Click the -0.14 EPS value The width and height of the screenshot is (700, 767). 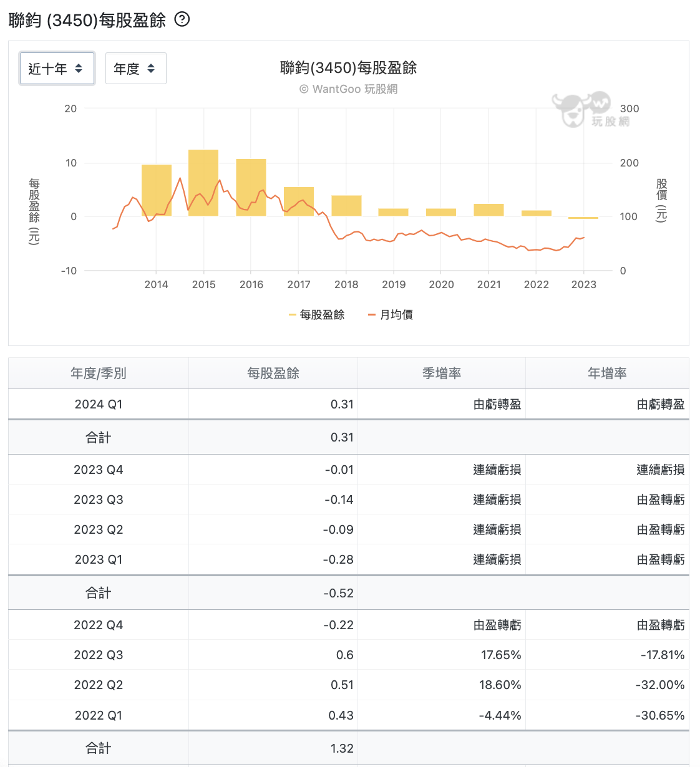339,499
